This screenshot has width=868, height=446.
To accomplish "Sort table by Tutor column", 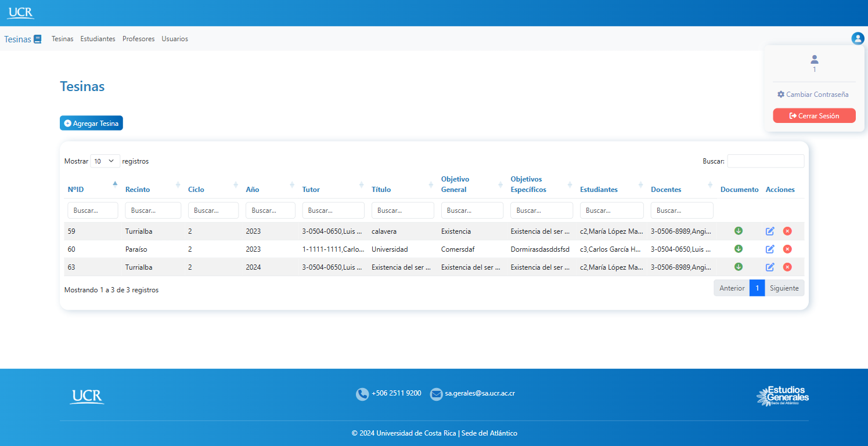I will [333, 184].
